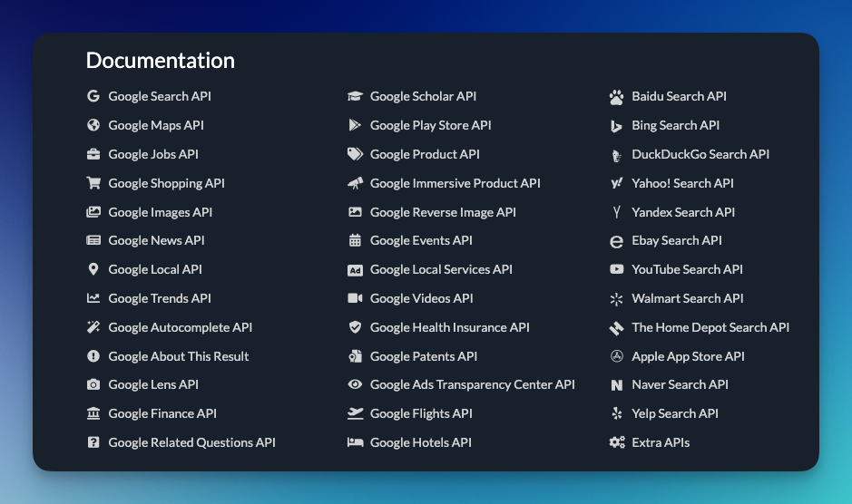Click the Play Store triangle icon
The width and height of the screenshot is (852, 504).
[355, 125]
